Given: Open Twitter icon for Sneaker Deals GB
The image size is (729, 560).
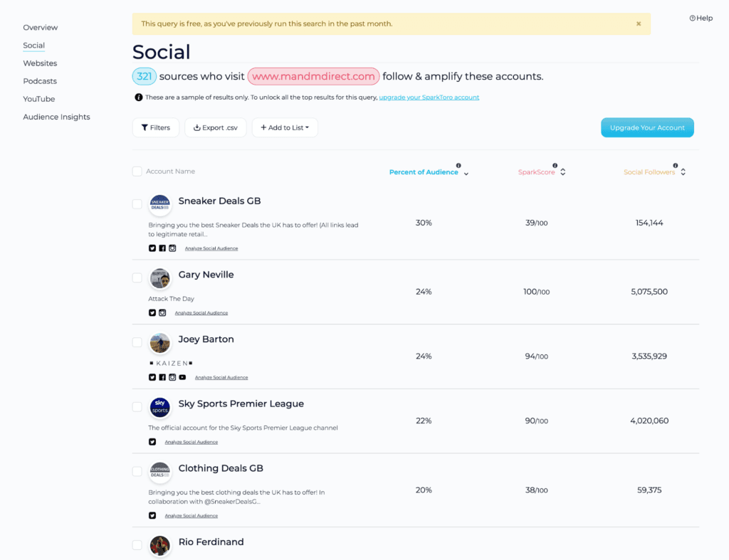Looking at the screenshot, I should [152, 248].
